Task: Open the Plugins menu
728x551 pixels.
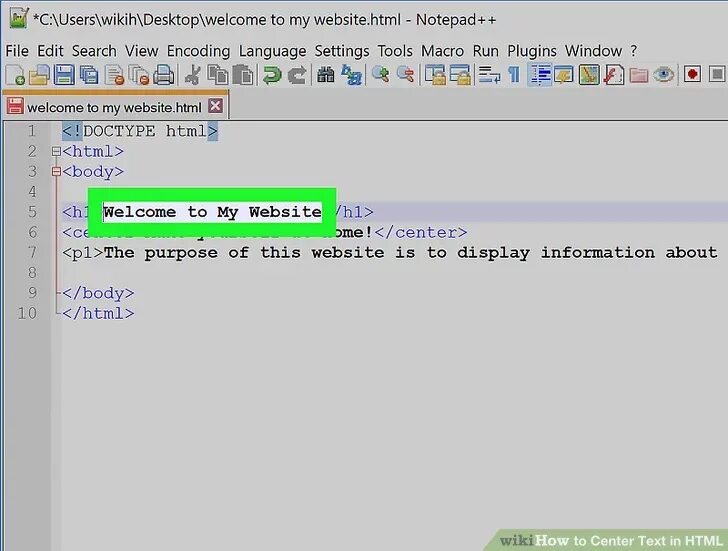Action: 532,51
